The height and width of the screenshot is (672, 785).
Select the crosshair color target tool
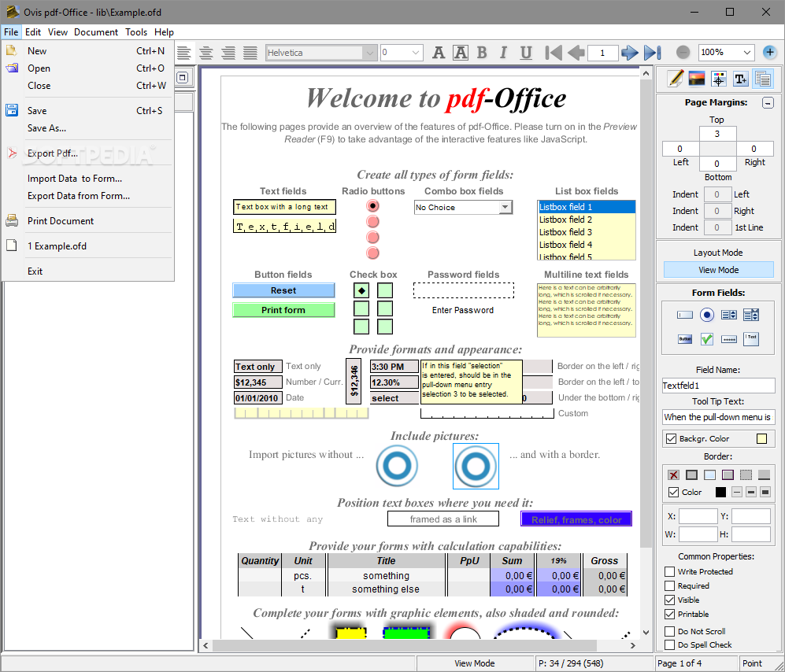point(718,79)
